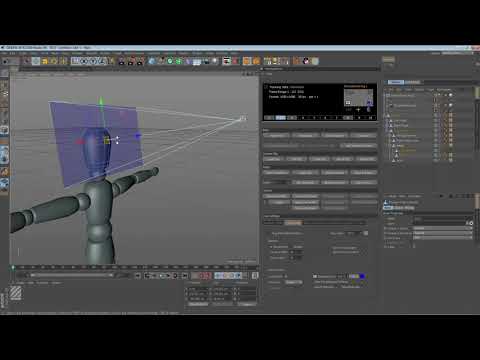
Task: Click the light bulb icon in toolbar
Action: (215, 61)
